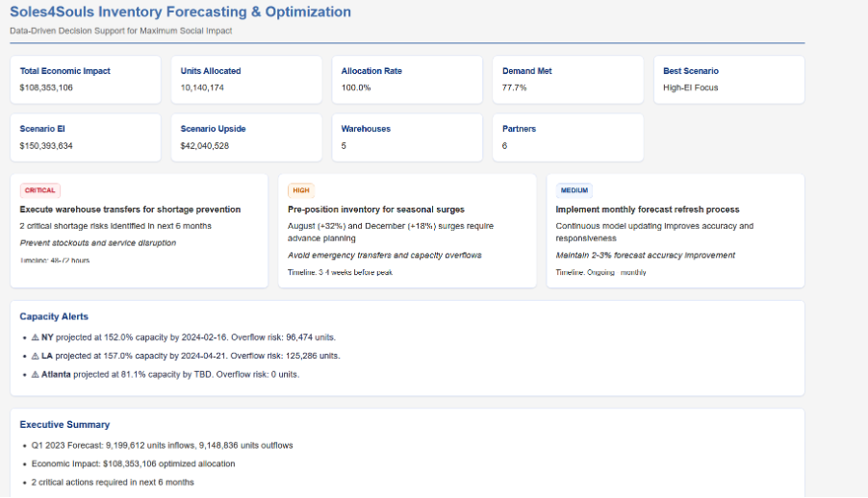Click the red CRITICAL priority badge

pyautogui.click(x=39, y=190)
